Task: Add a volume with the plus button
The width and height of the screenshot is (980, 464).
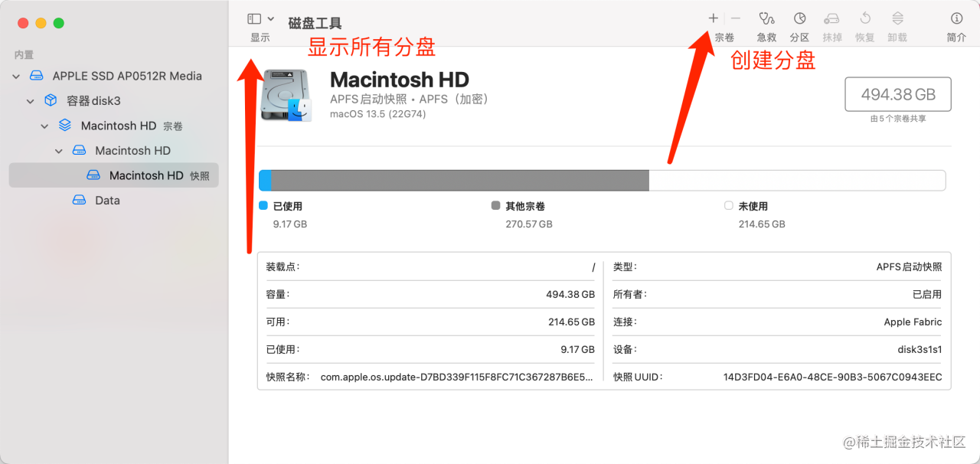Action: point(713,18)
